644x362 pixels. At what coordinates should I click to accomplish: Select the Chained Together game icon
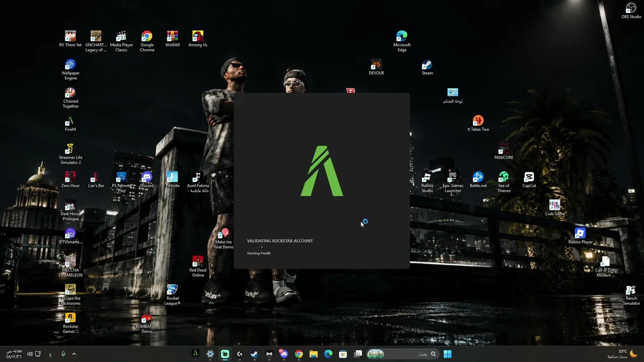point(70,98)
